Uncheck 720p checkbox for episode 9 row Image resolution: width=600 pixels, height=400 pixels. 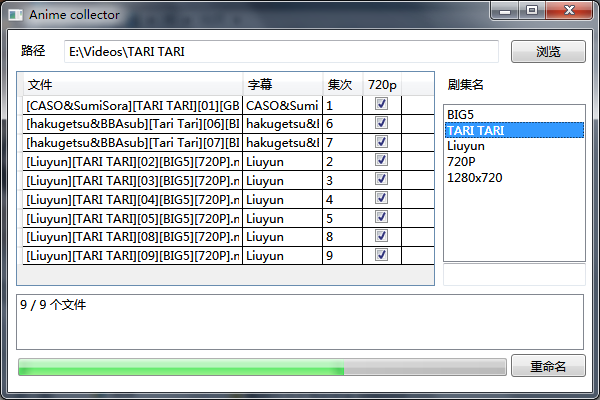click(x=380, y=255)
